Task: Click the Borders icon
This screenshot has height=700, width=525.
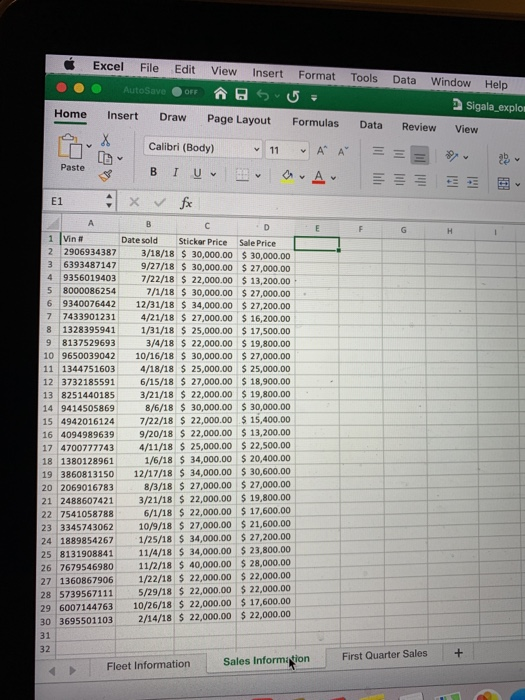Action: pyautogui.click(x=242, y=175)
